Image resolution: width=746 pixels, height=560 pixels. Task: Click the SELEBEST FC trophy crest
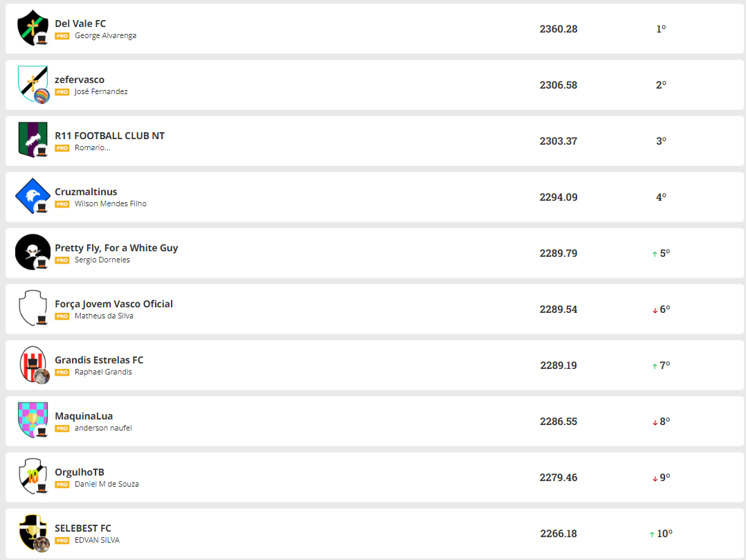coord(32,532)
